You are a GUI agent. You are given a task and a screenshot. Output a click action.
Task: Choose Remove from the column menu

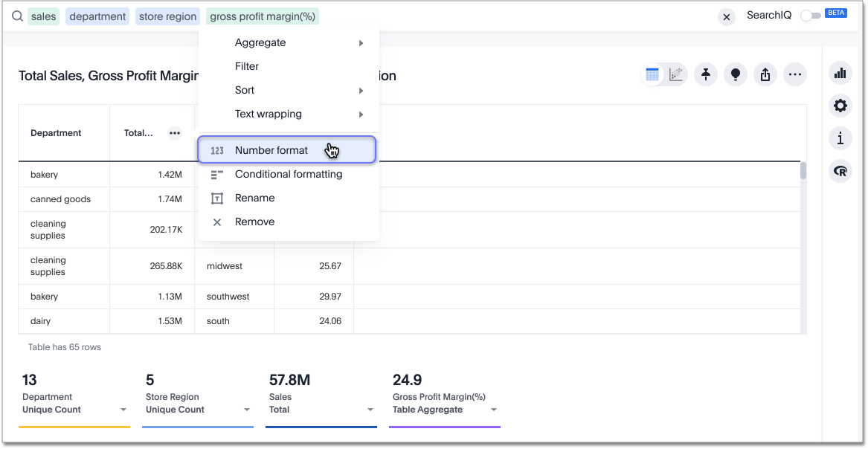(255, 222)
